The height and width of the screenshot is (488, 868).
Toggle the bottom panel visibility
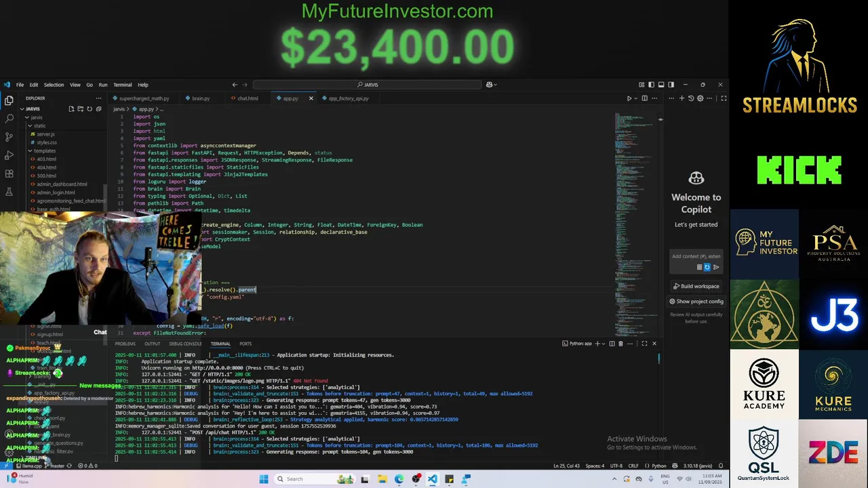point(661,85)
